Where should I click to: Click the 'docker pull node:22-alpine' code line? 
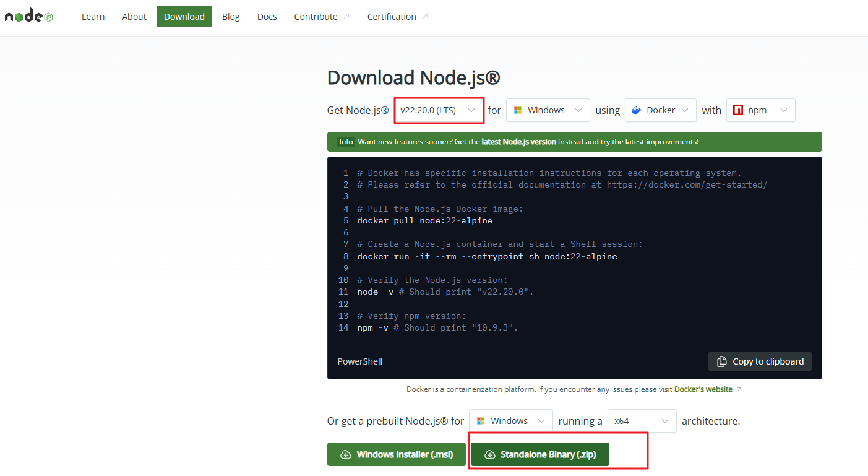tap(425, 220)
